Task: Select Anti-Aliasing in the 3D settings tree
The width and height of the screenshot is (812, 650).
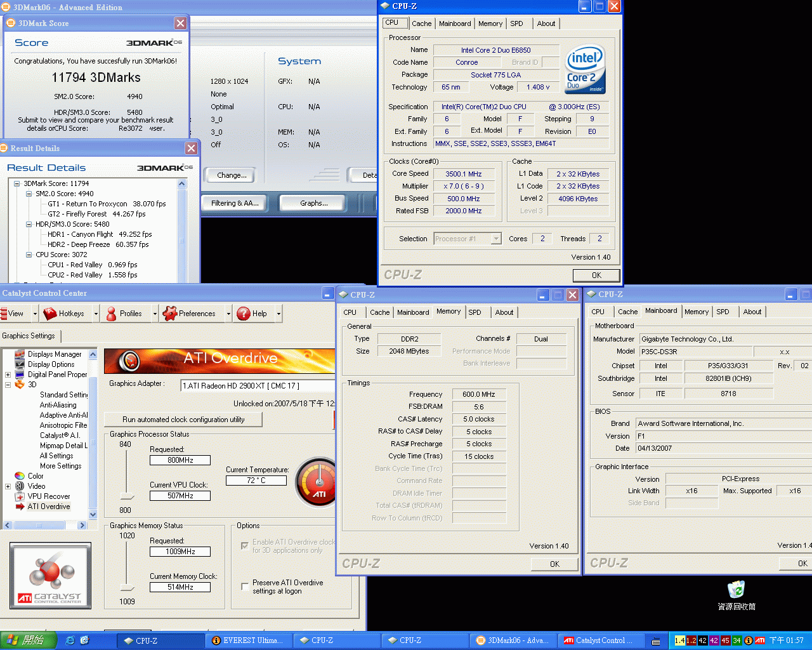Action: 58,405
